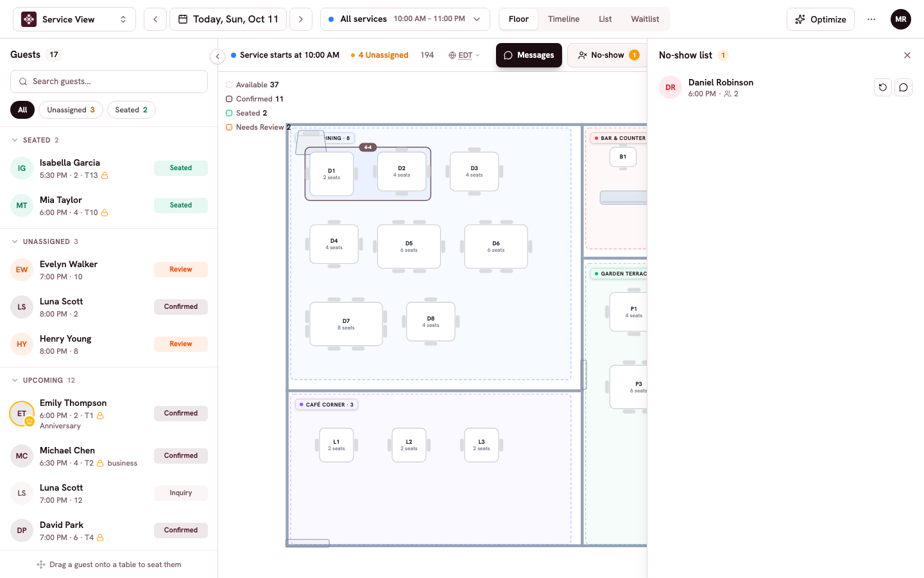Filter guests by Seated chip
The image size is (924, 578).
click(131, 110)
